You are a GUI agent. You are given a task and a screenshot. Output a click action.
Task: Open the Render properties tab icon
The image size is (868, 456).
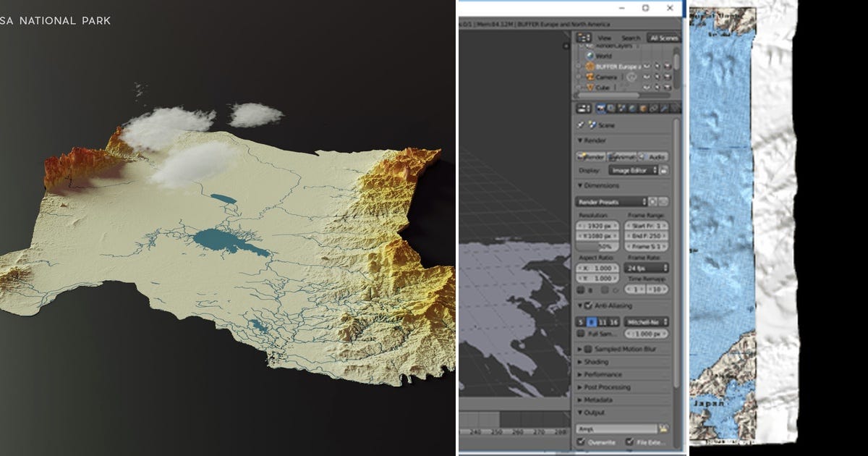(600, 109)
